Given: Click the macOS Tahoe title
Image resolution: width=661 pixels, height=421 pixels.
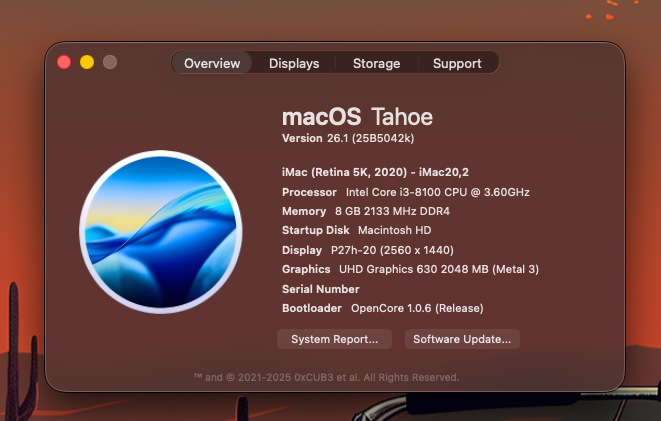Looking at the screenshot, I should pos(357,117).
